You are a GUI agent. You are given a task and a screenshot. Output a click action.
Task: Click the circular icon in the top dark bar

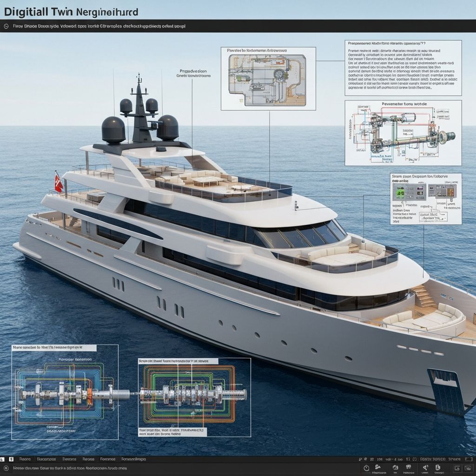point(6,26)
